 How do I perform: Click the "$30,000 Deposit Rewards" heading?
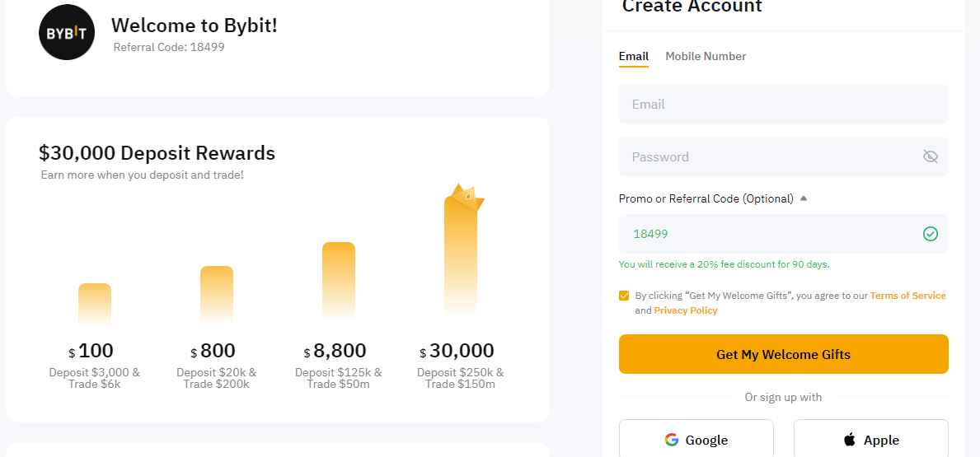pyautogui.click(x=157, y=153)
